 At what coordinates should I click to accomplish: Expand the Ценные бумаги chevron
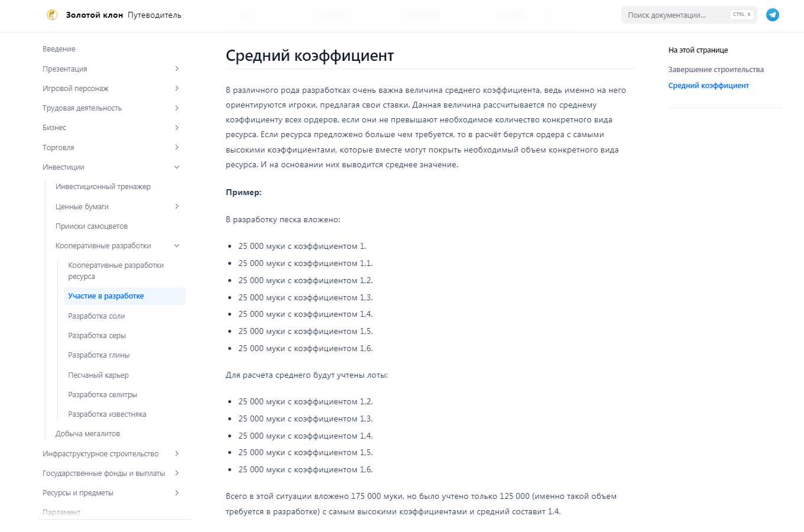(177, 206)
